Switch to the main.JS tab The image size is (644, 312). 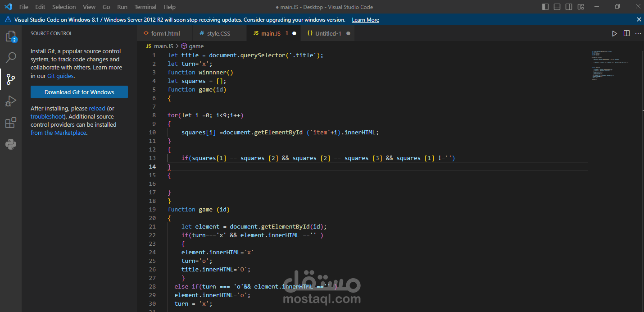point(274,33)
